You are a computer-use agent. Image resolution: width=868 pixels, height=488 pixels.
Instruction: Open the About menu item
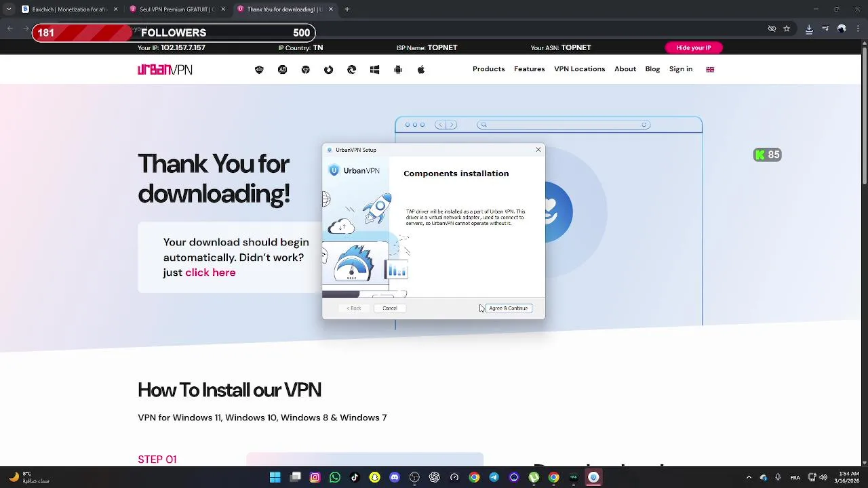[x=625, y=69]
